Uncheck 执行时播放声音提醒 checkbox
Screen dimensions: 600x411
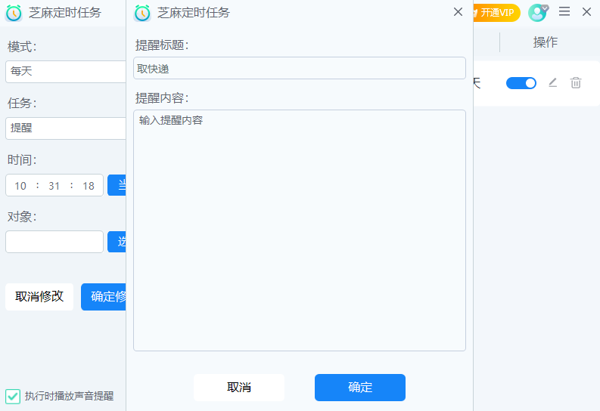pyautogui.click(x=13, y=396)
